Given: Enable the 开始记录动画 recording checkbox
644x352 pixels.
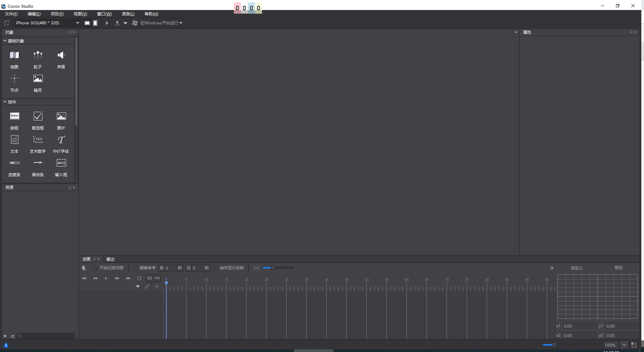Looking at the screenshot, I should [x=96, y=268].
